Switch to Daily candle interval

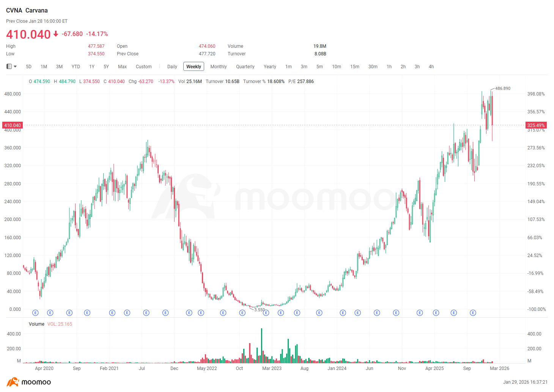tap(172, 67)
